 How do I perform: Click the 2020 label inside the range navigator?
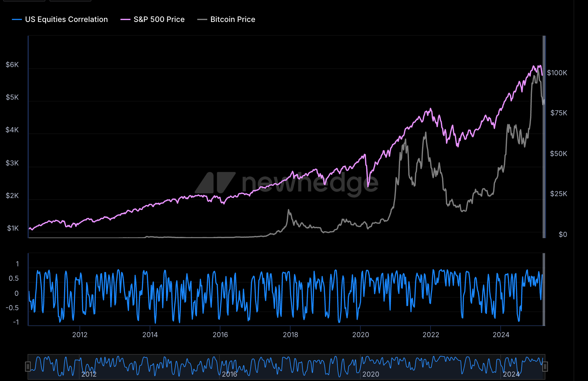point(371,374)
